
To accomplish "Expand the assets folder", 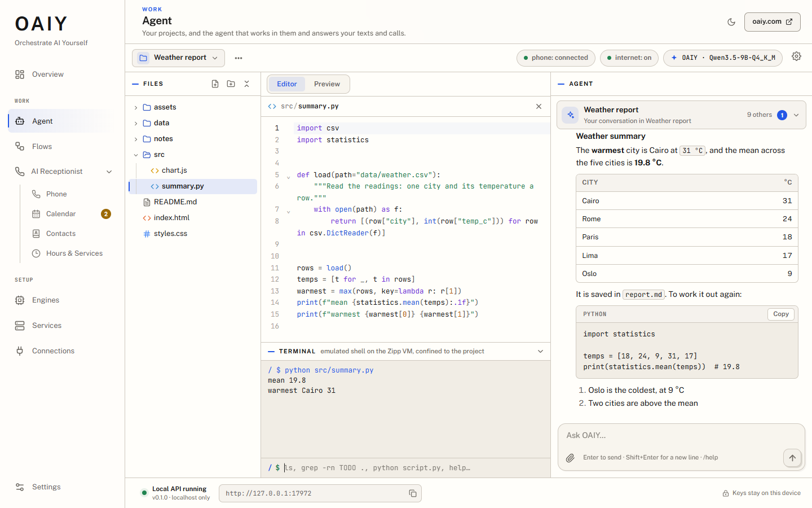I will 136,107.
